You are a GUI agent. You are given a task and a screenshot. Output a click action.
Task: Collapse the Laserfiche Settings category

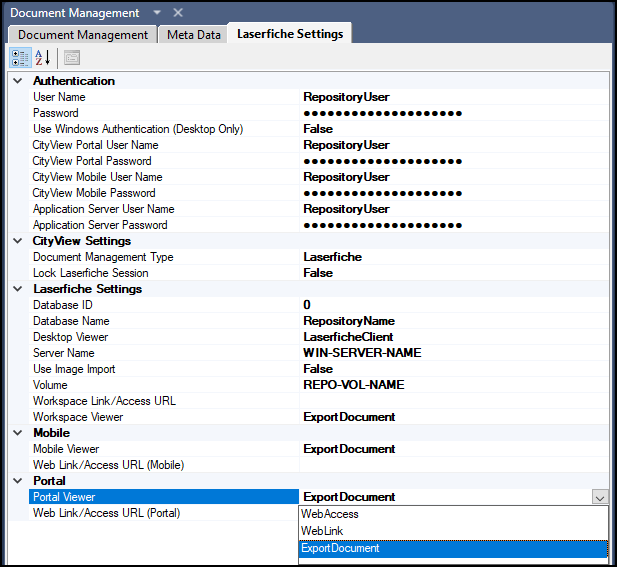(17, 289)
